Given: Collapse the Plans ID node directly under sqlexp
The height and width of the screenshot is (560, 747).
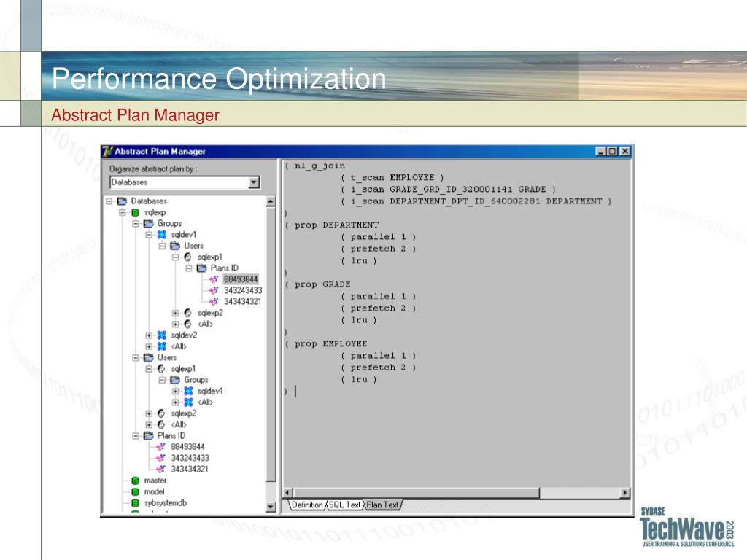Looking at the screenshot, I should click(x=136, y=436).
